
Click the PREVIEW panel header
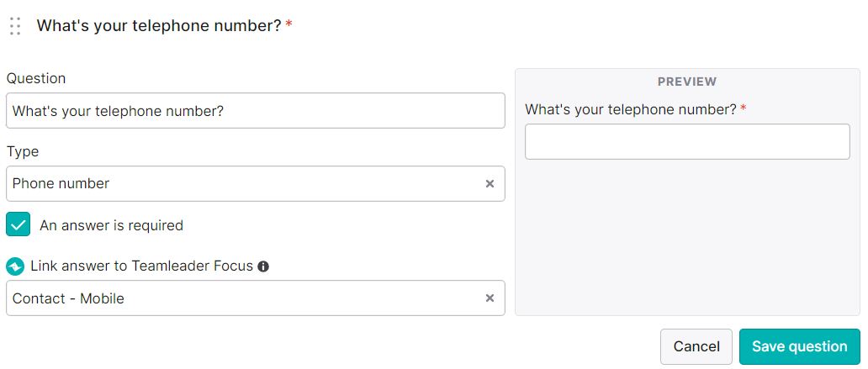[687, 82]
